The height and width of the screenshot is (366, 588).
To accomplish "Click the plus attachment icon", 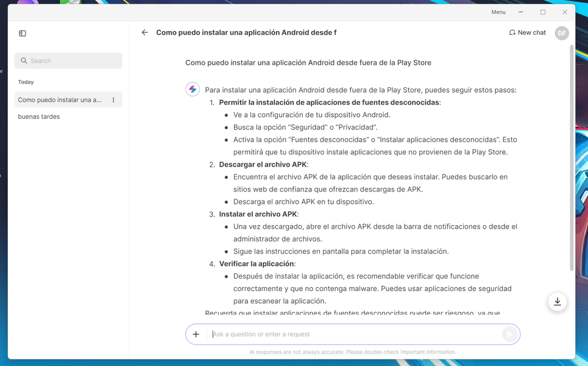I will (196, 334).
